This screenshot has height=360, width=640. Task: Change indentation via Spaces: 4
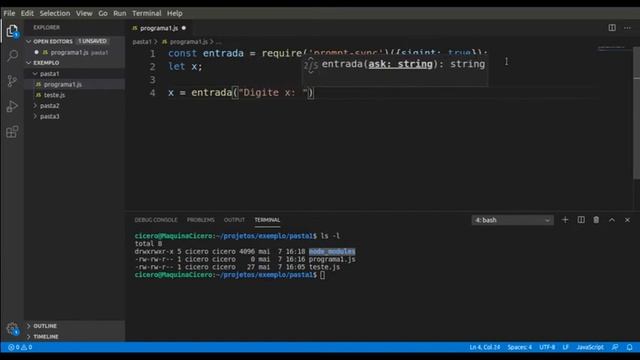520,347
